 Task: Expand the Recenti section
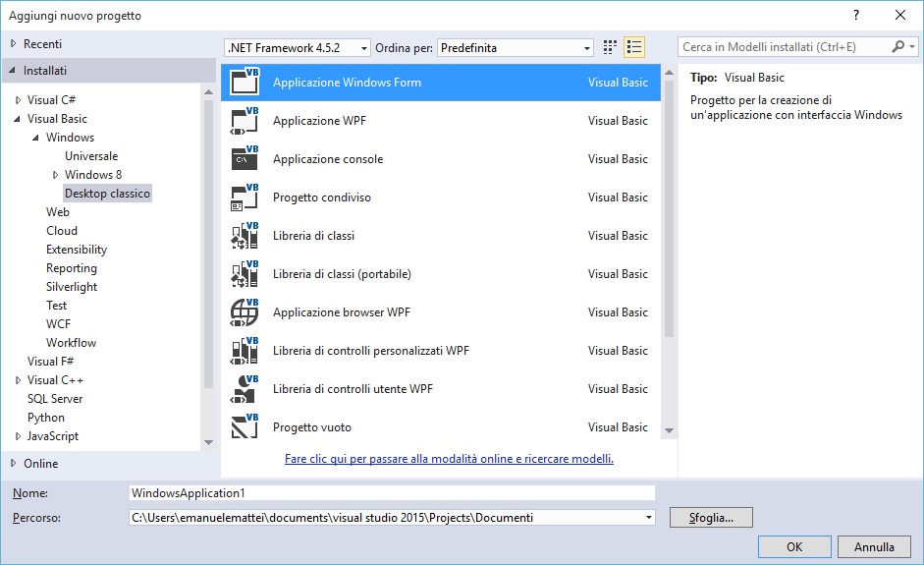[x=14, y=43]
